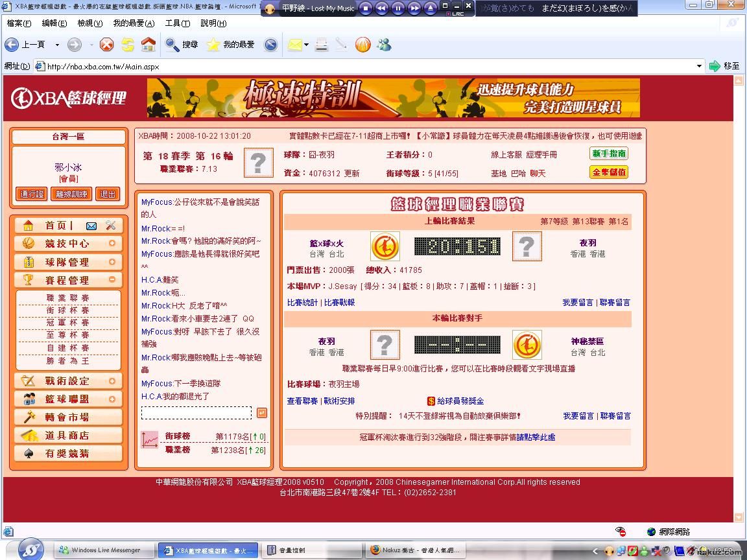The image size is (747, 560).
Task: Expand the 戰術設定 menu section
Action: pyautogui.click(x=112, y=381)
